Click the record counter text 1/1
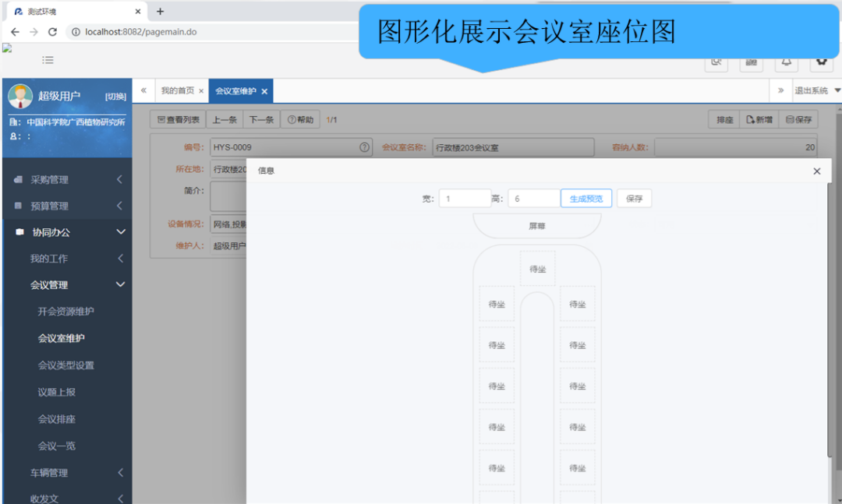 coord(332,120)
